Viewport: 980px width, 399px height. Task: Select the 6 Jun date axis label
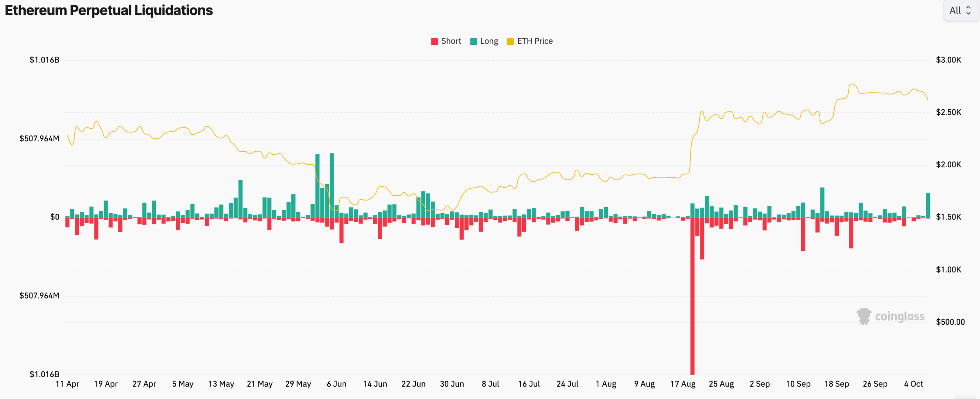[x=336, y=384]
